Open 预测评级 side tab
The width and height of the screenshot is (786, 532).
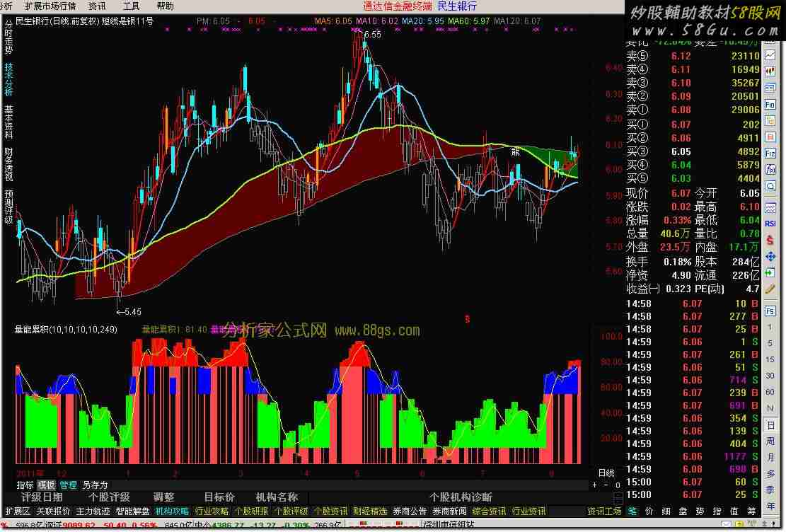(9, 207)
